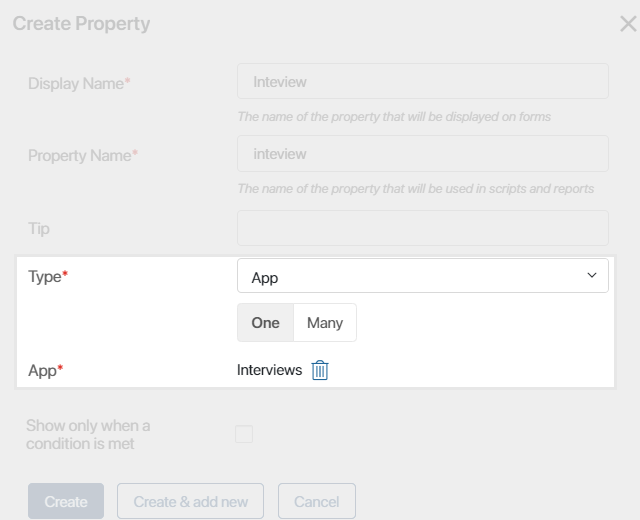This screenshot has height=520, width=640.
Task: Check 'Show only when a condition is met'
Action: (244, 434)
